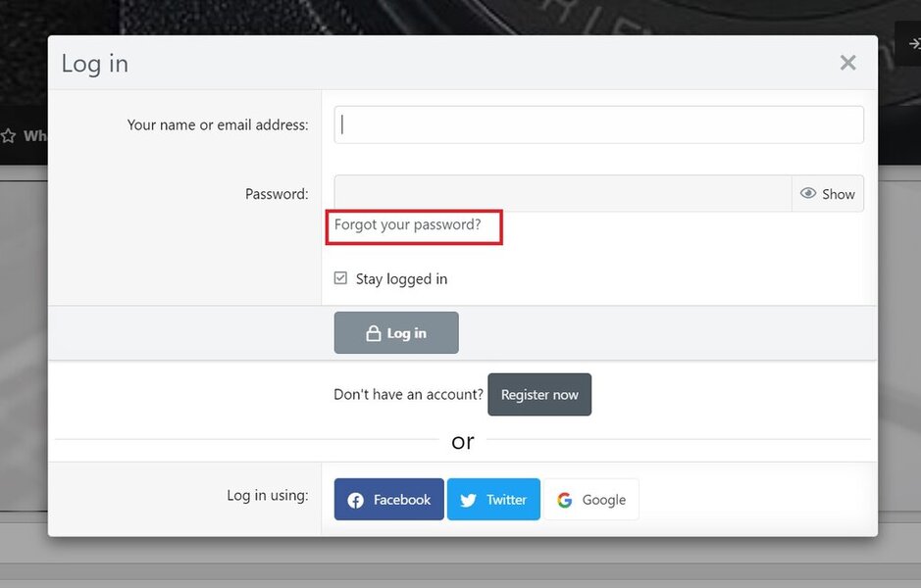Click the Register now button
The image size is (921, 588).
pyautogui.click(x=539, y=394)
